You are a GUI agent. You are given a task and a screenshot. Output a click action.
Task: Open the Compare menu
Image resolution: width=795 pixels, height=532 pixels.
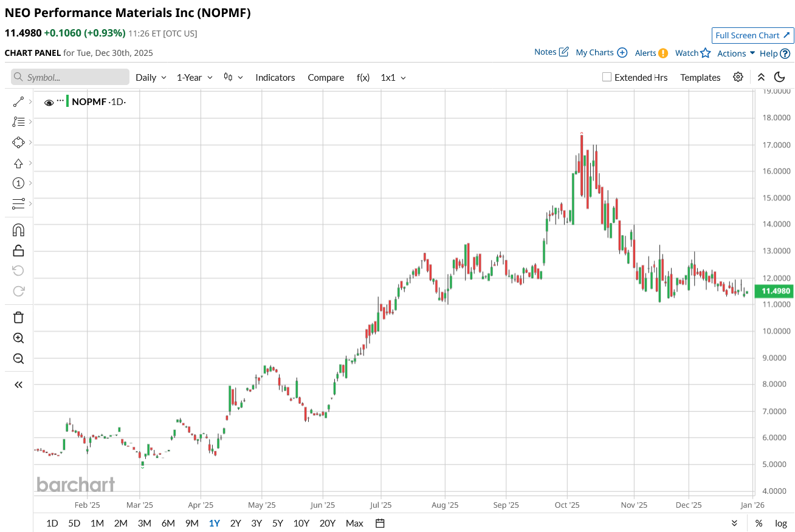click(x=326, y=78)
